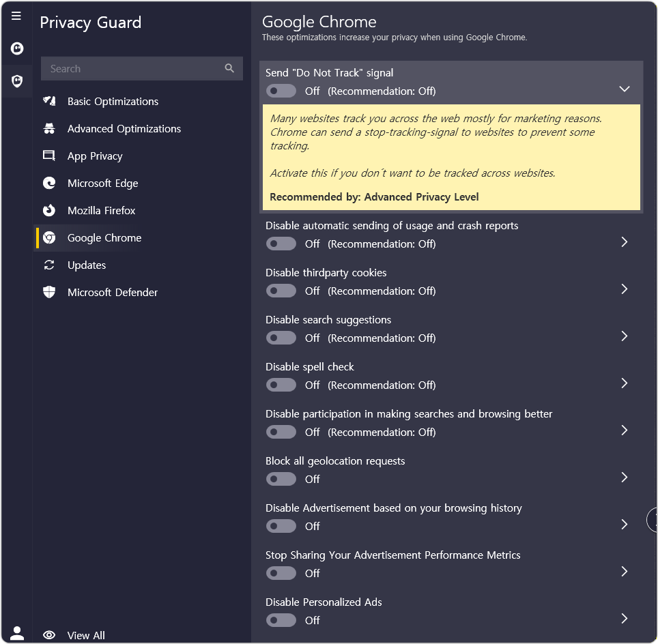This screenshot has height=644, width=658.
Task: Enable Disable thirdparty cookies switch
Action: coord(281,291)
